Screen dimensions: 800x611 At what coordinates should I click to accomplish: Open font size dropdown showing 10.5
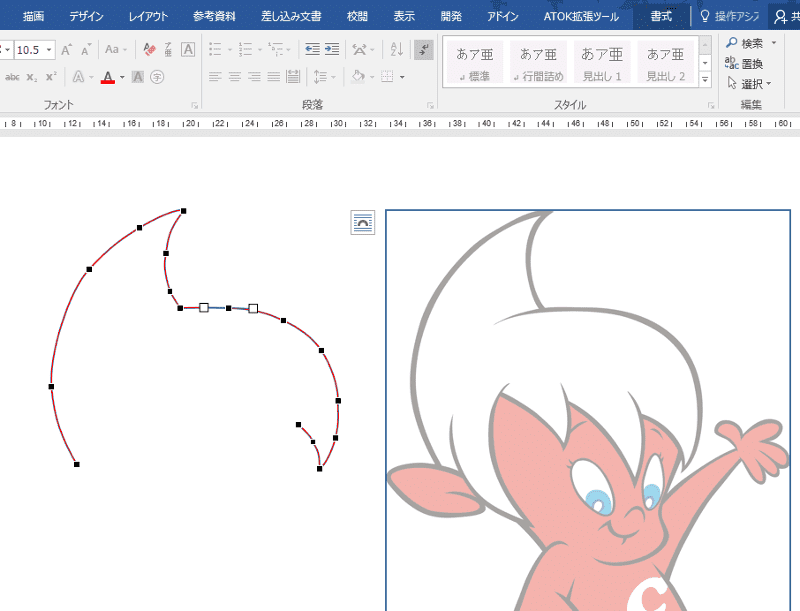point(49,49)
